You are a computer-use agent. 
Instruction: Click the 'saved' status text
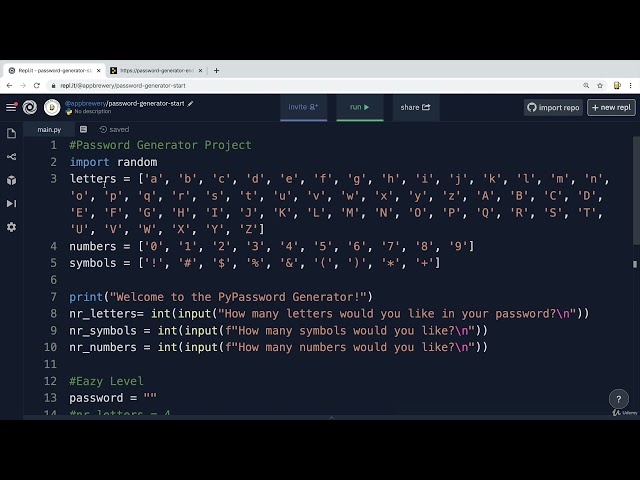pyautogui.click(x=119, y=129)
